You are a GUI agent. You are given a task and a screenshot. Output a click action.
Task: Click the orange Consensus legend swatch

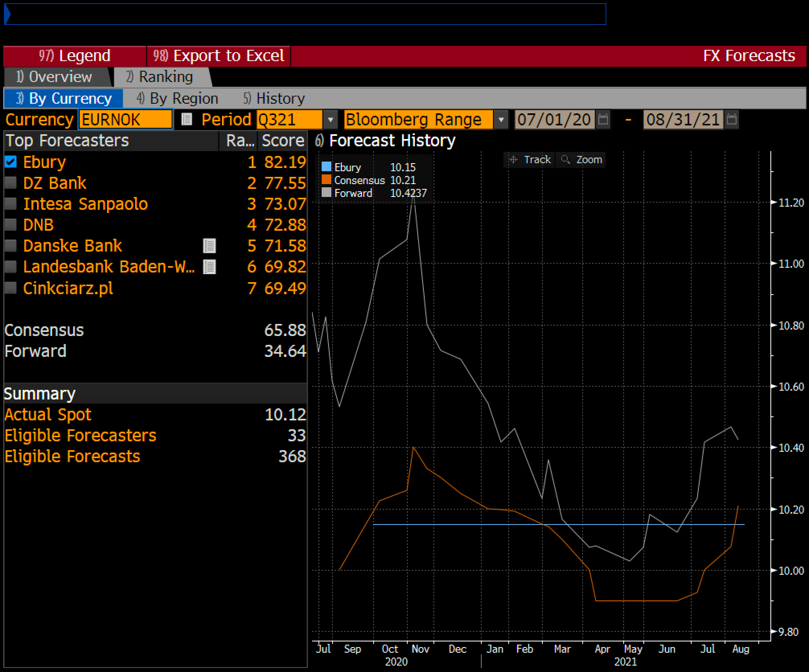(x=326, y=180)
